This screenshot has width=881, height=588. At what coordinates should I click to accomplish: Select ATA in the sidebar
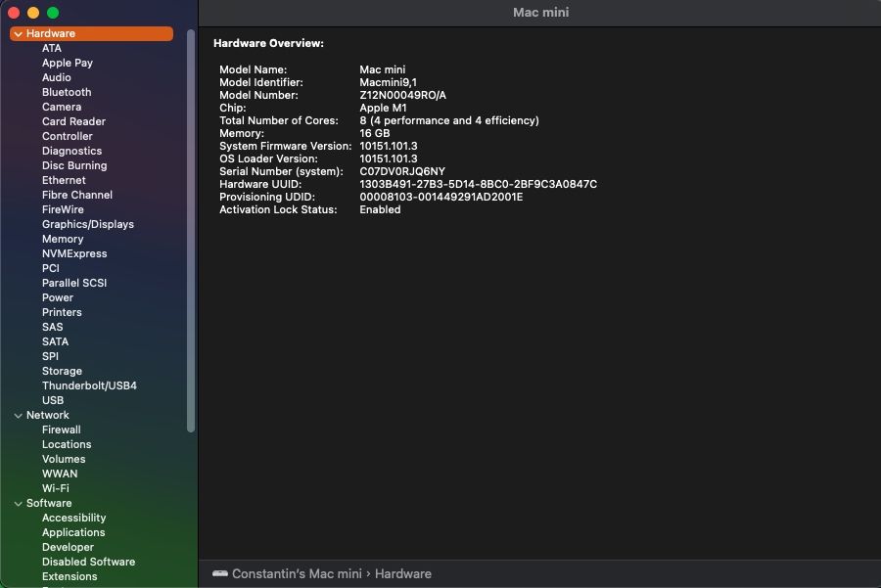(52, 48)
